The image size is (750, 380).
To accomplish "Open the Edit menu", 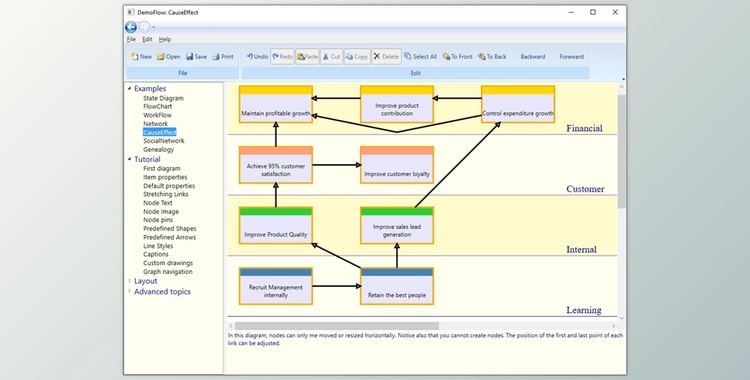I will pyautogui.click(x=147, y=39).
